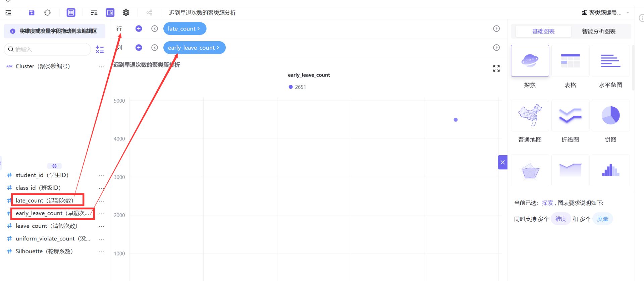644x281 pixels.
Task: Add a field to the 行 row shelf
Action: pyautogui.click(x=139, y=29)
